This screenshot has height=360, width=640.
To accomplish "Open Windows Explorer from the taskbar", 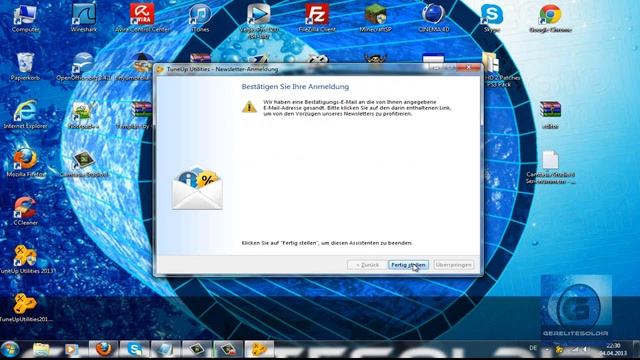I will [41, 349].
